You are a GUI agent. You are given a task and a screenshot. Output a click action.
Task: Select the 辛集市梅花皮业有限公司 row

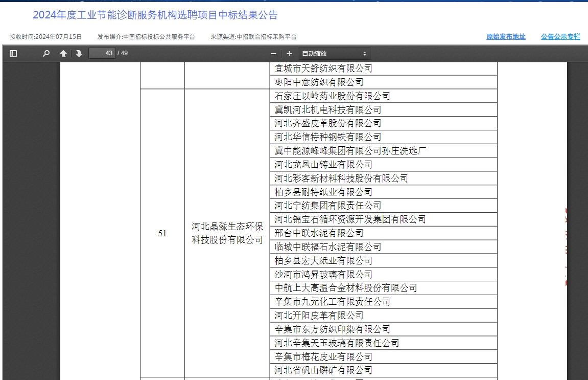pos(384,356)
